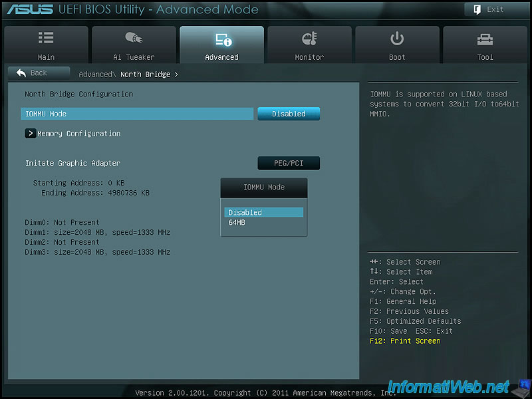Viewport: 532px width, 399px height.
Task: Click the F2: Previous Values hint
Action: tap(409, 311)
